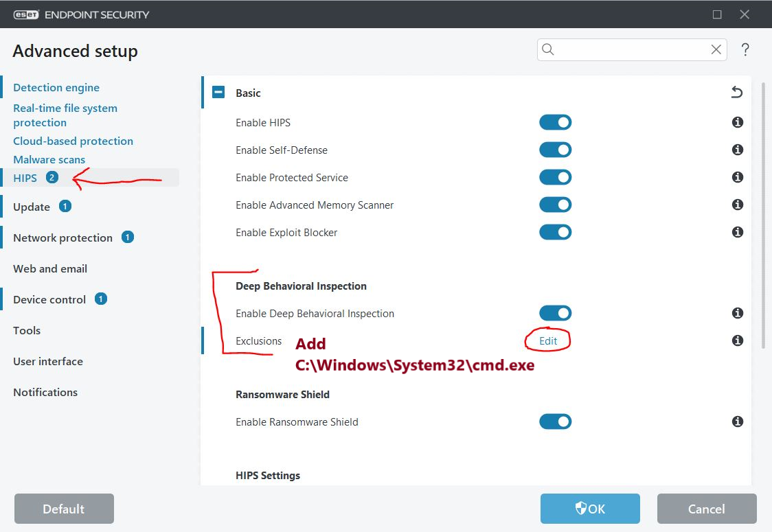Click Cancel to discard changes
This screenshot has height=532, width=772.
point(707,509)
